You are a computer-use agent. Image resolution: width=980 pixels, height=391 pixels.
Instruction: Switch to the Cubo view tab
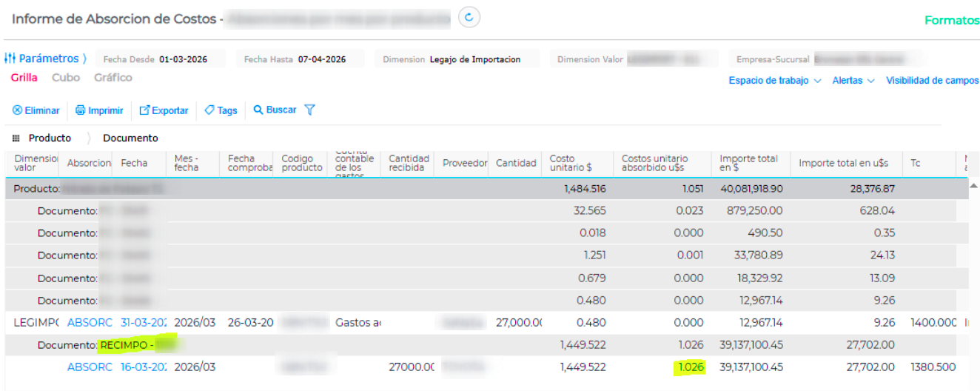point(66,78)
